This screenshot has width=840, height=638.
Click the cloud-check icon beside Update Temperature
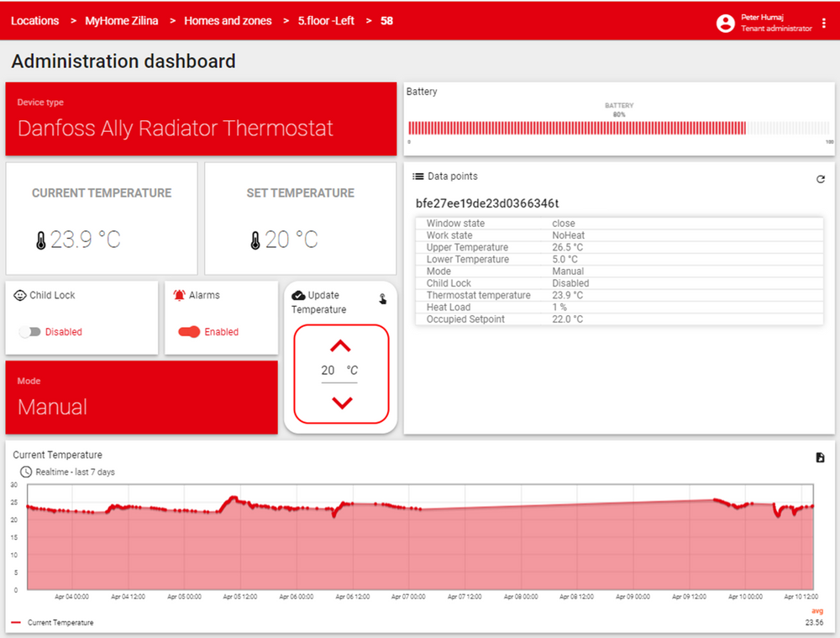(x=298, y=296)
